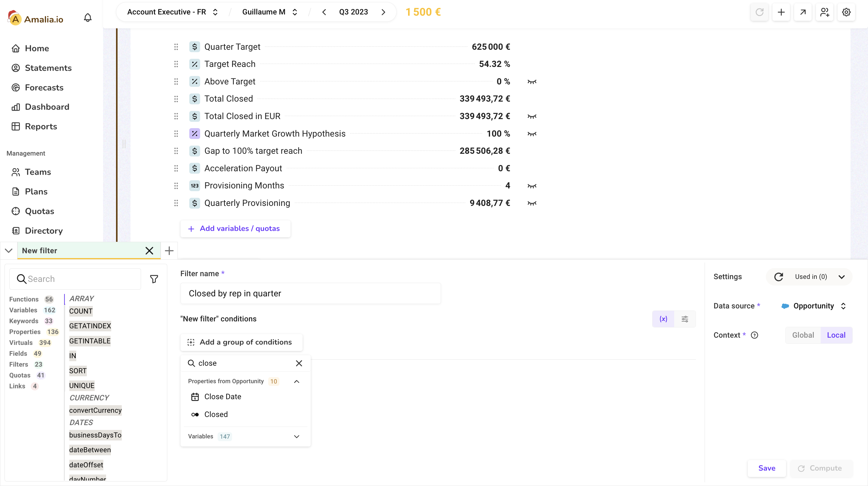The image size is (868, 486).
Task: Click the Filter name input field
Action: [x=310, y=293]
